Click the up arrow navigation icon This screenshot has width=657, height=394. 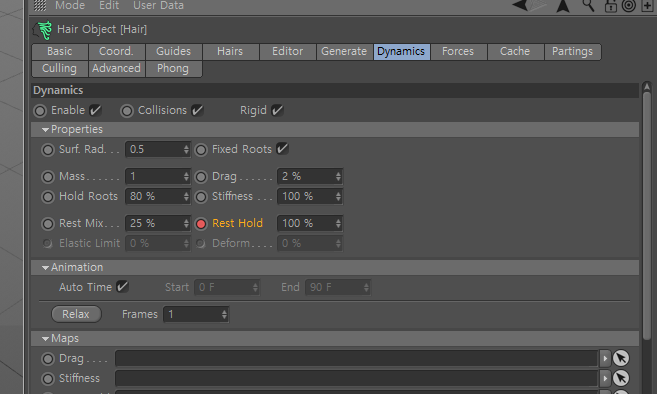563,6
